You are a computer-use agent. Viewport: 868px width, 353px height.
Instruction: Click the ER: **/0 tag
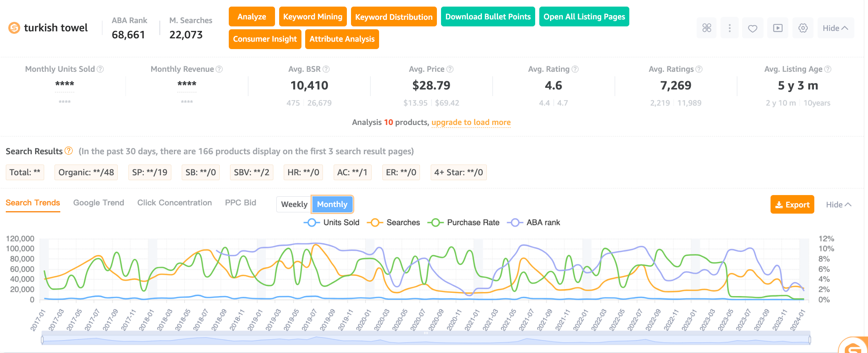click(401, 172)
